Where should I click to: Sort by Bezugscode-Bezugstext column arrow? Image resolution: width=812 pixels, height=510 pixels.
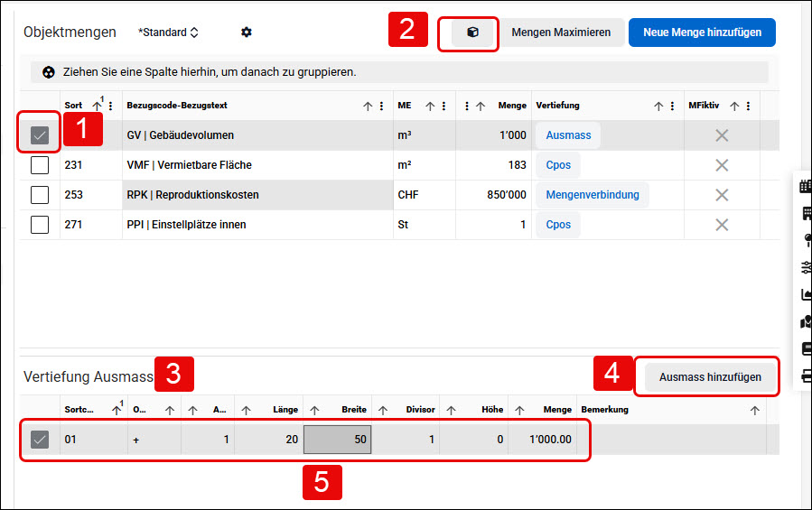point(368,106)
